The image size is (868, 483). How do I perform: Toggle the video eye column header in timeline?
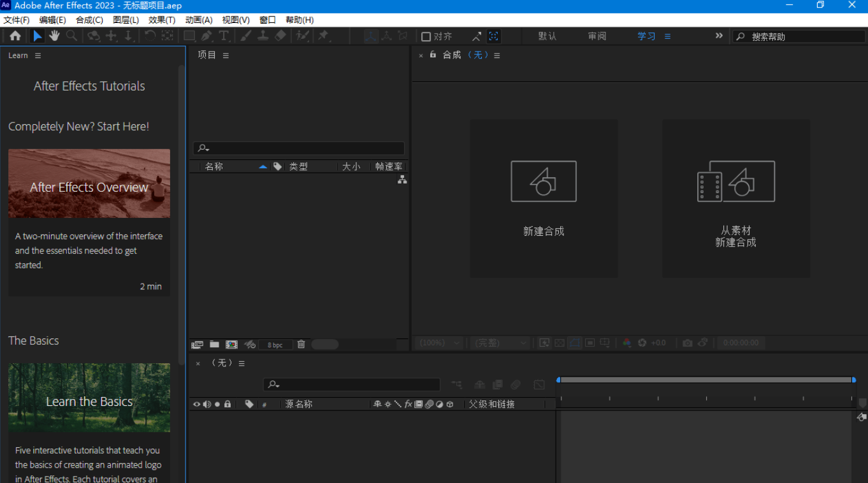pyautogui.click(x=197, y=404)
